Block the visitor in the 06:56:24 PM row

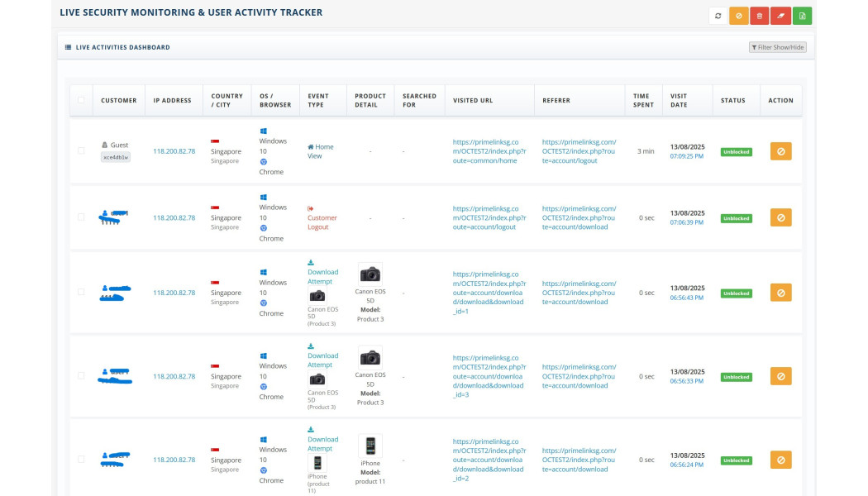780,460
